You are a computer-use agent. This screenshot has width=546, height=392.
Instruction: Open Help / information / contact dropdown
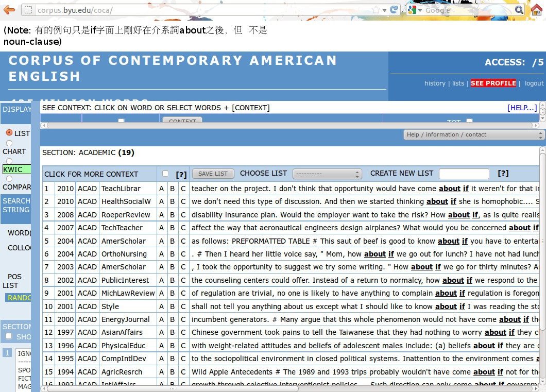pyautogui.click(x=473, y=135)
